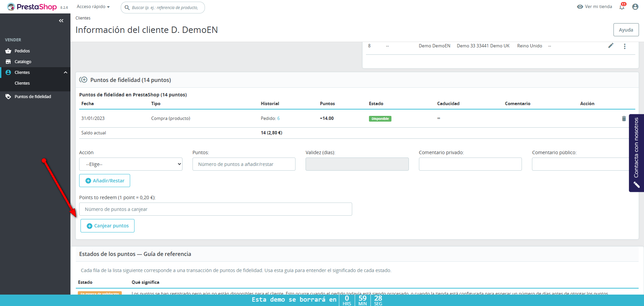Click the Puntos de fidelidad panel header icon
The height and width of the screenshot is (306, 644).
(83, 80)
